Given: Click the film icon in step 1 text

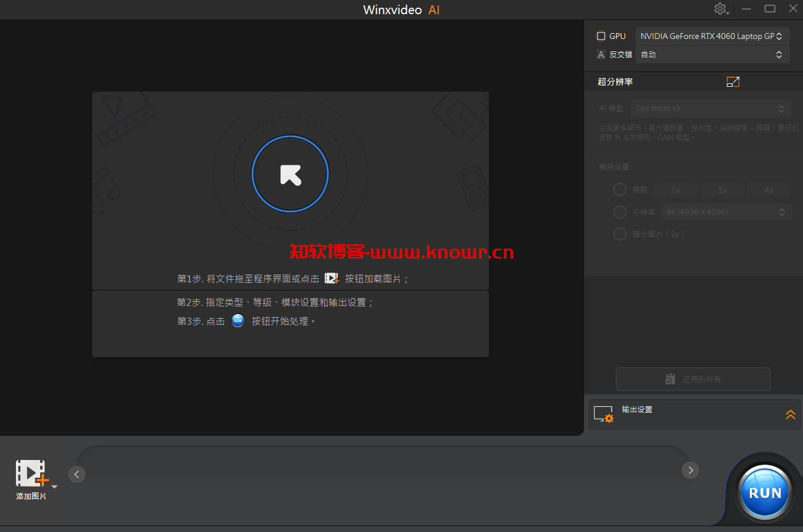Looking at the screenshot, I should tap(332, 278).
